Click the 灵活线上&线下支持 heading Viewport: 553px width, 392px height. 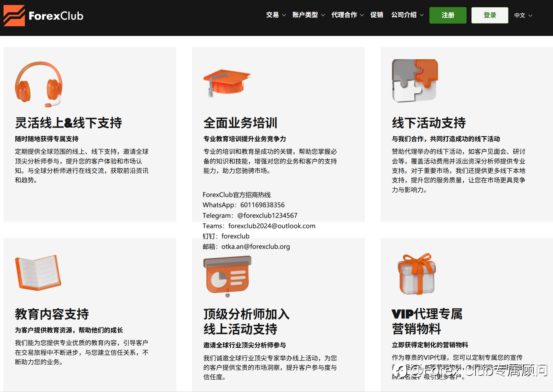click(68, 123)
